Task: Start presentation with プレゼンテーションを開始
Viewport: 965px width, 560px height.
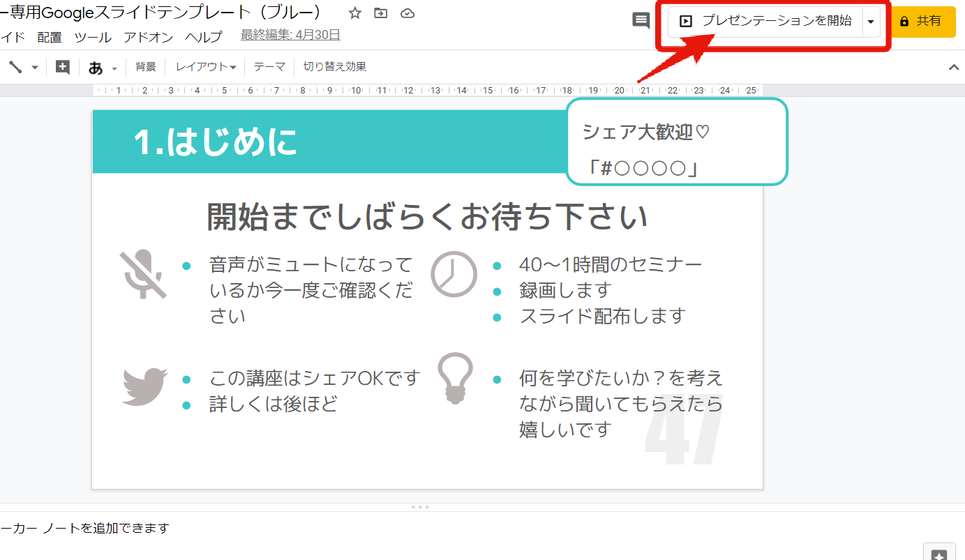Action: 765,22
